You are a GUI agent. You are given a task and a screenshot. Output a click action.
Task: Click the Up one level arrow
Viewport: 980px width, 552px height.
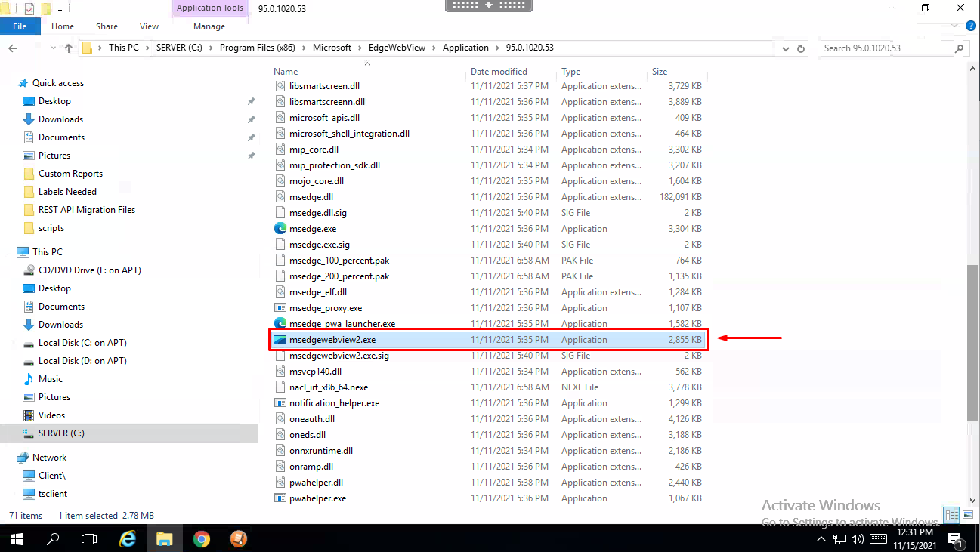pos(69,48)
